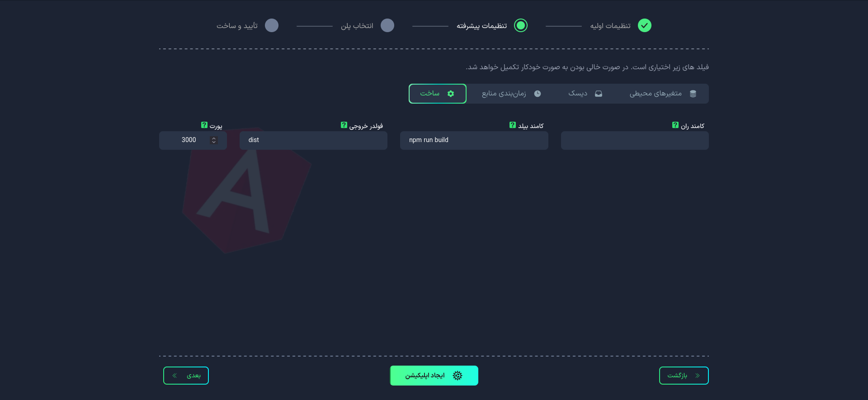Click the پورت label text
Viewport: 868px width, 400px height.
coord(216,126)
